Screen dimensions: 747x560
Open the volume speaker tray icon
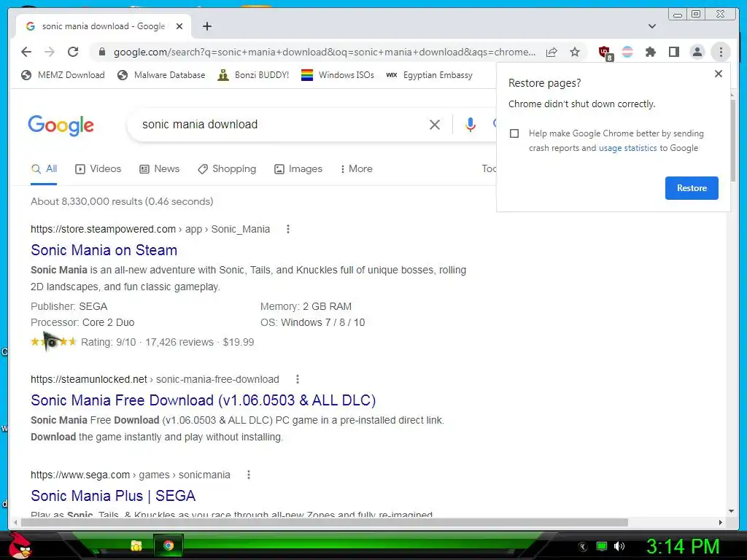[x=619, y=546]
